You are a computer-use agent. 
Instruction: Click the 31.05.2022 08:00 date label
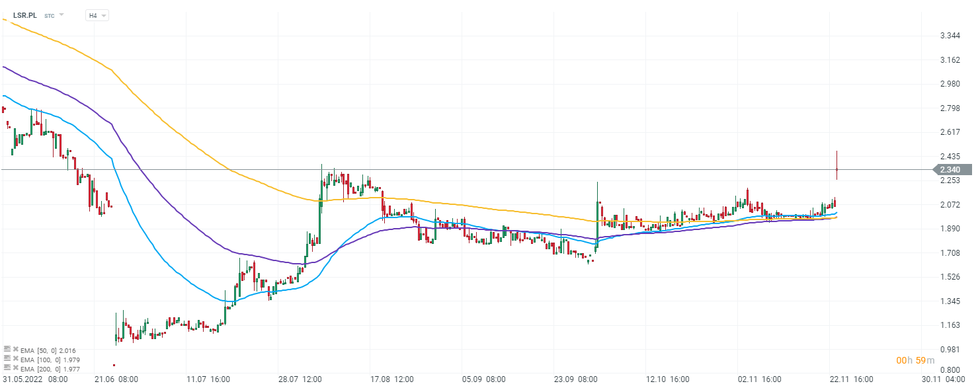coord(35,379)
